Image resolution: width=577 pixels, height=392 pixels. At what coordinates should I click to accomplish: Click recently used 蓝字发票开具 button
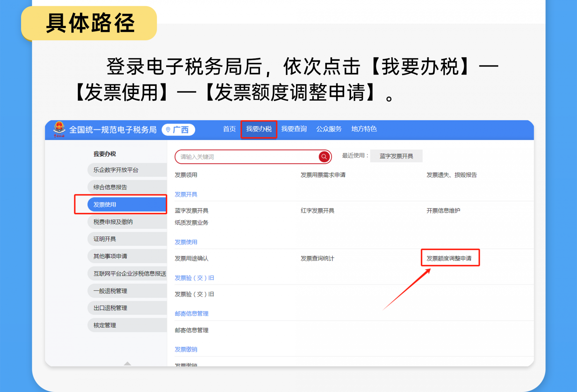[x=396, y=156]
